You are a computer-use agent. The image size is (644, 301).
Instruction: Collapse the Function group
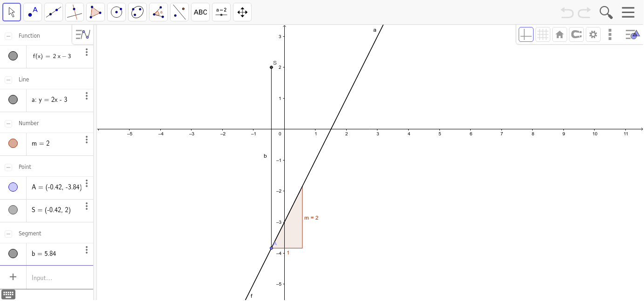[x=8, y=36]
